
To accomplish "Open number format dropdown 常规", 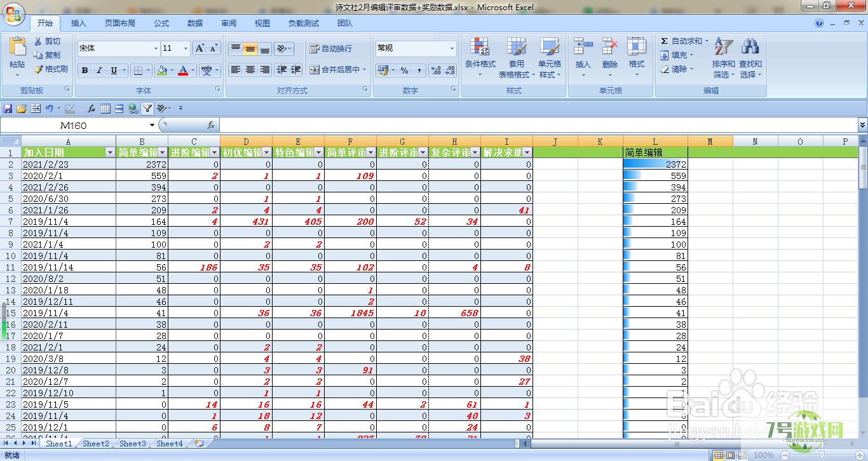I will coord(452,48).
